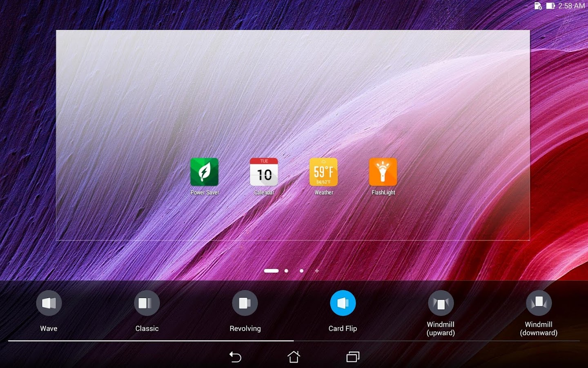
Task: Select the Wave effect label text
Action: tap(49, 328)
